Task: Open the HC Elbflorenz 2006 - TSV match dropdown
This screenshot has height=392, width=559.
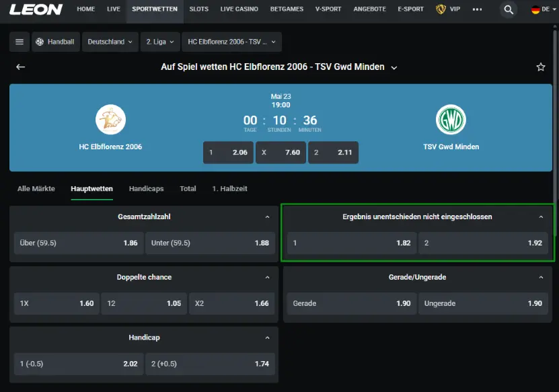Action: tap(231, 42)
